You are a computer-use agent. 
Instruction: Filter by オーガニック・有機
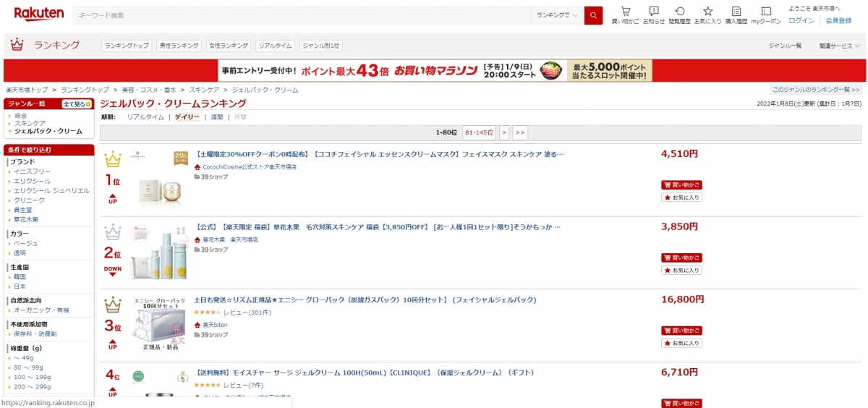41,310
